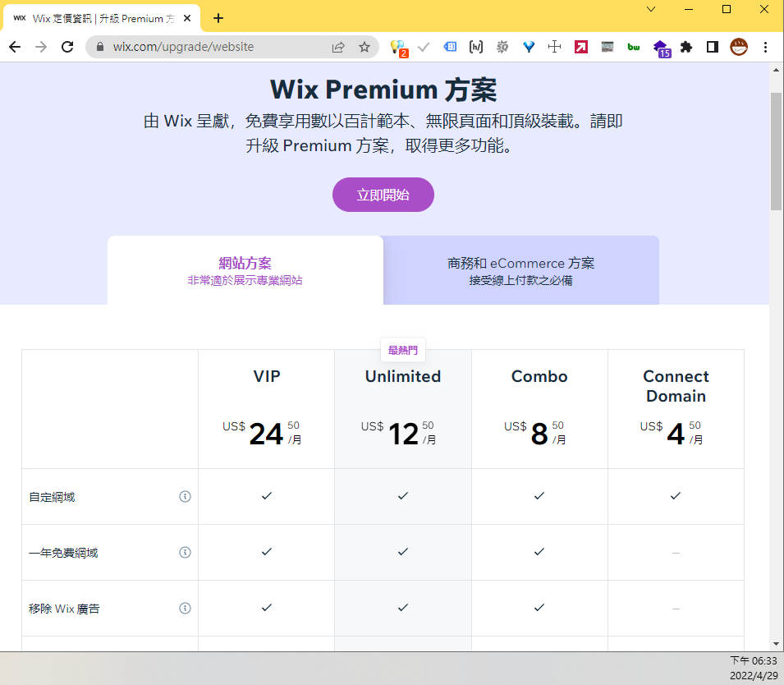Click the 一年免費網域 row label
The height and width of the screenshot is (685, 784).
click(x=63, y=553)
